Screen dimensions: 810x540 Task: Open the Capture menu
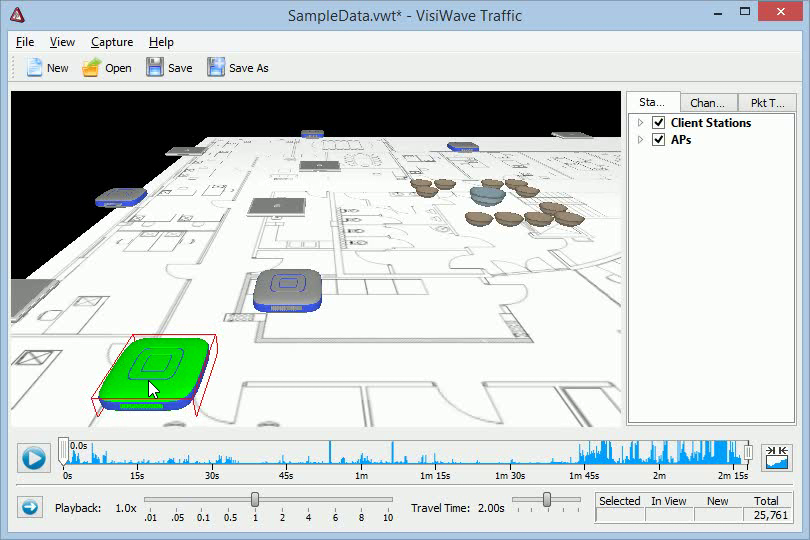point(112,42)
